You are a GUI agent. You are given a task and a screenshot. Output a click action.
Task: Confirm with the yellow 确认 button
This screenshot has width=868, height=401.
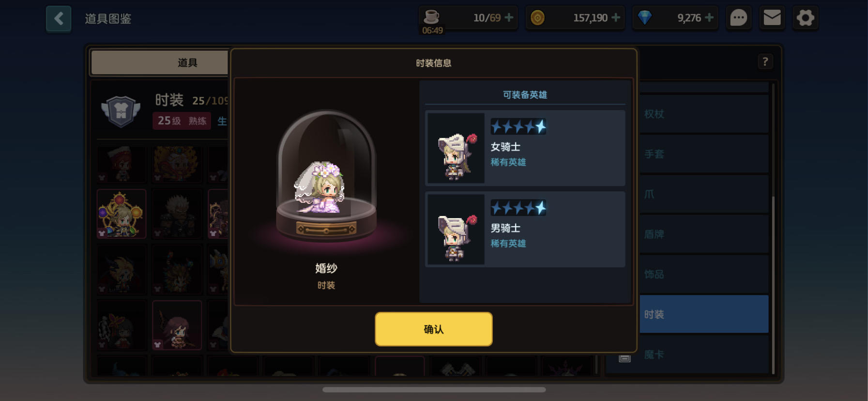[433, 329]
